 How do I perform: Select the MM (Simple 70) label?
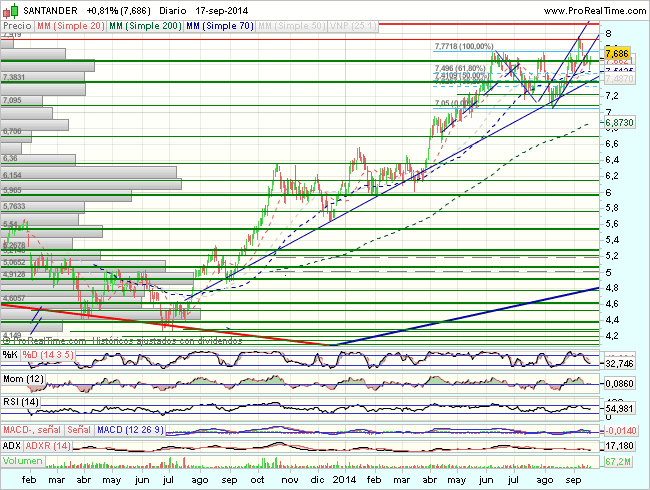pyautogui.click(x=220, y=26)
